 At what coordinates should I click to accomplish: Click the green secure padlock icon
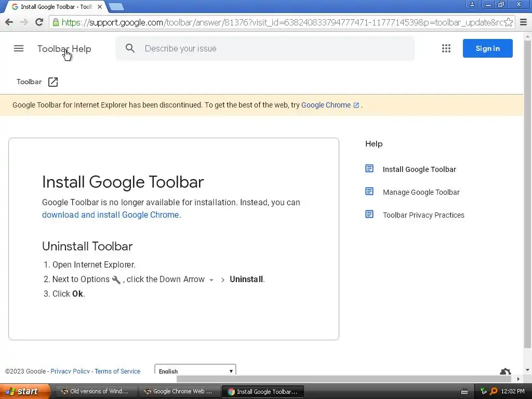point(56,22)
